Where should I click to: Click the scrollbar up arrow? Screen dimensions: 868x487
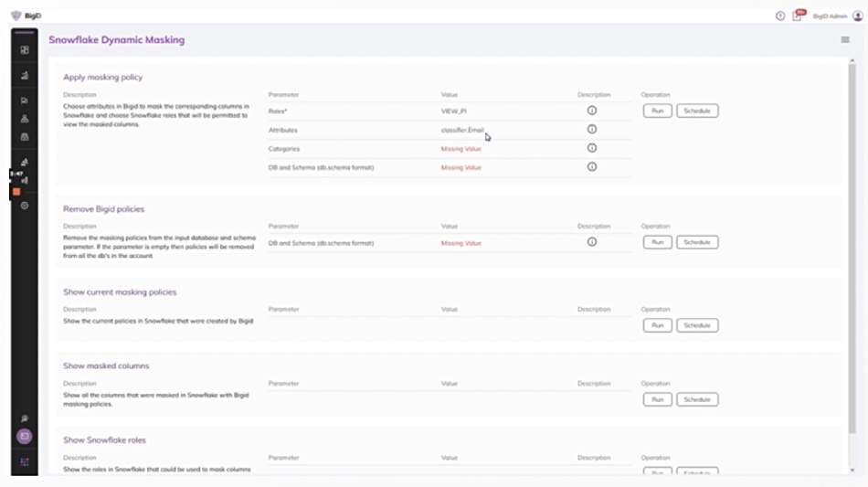pyautogui.click(x=852, y=59)
